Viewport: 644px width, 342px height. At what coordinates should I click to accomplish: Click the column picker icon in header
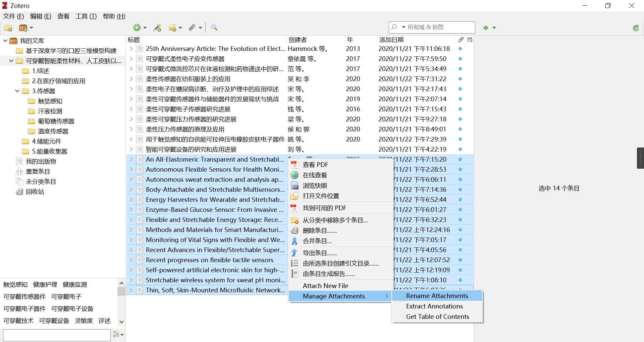point(470,40)
